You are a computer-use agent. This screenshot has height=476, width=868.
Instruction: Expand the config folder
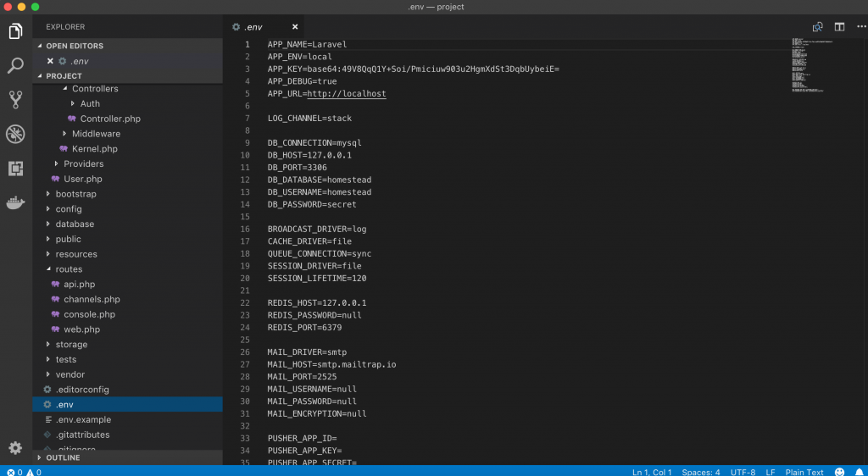coord(68,209)
